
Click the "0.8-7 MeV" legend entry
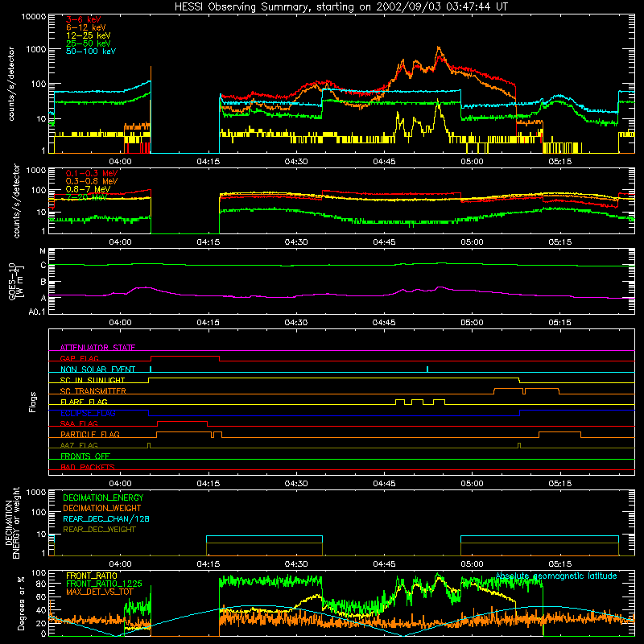(88, 189)
